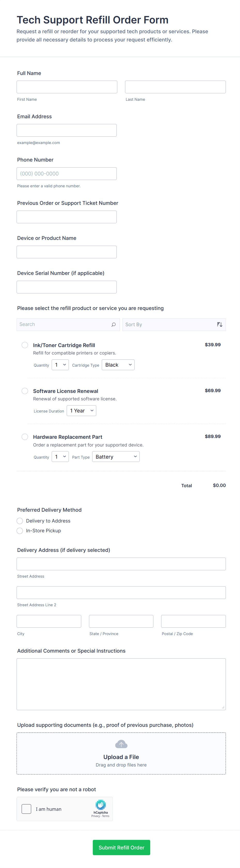Click the hCaptcha logo
Screen dimensions: 240x868
point(101,805)
